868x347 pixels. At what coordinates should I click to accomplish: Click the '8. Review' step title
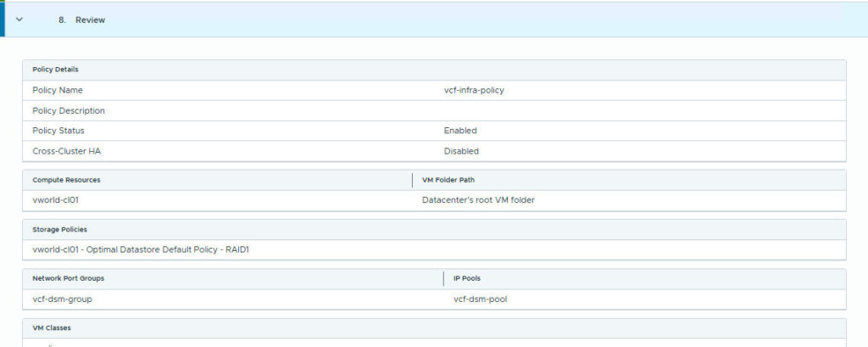coord(82,20)
